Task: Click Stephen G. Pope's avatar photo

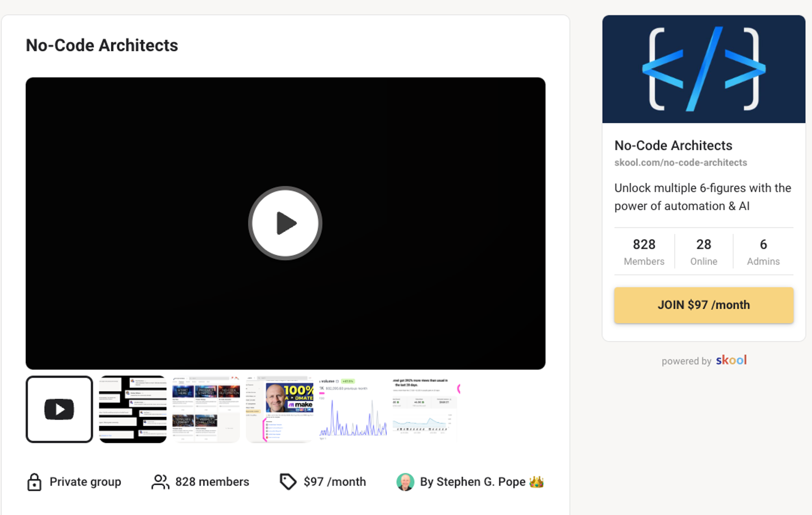Action: tap(405, 482)
